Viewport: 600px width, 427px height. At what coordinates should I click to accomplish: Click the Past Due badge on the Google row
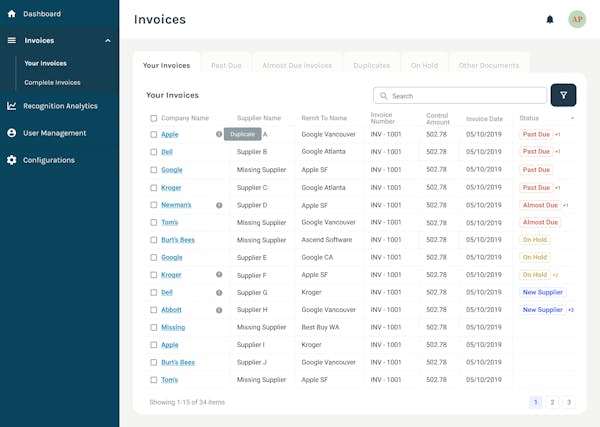[x=536, y=169]
